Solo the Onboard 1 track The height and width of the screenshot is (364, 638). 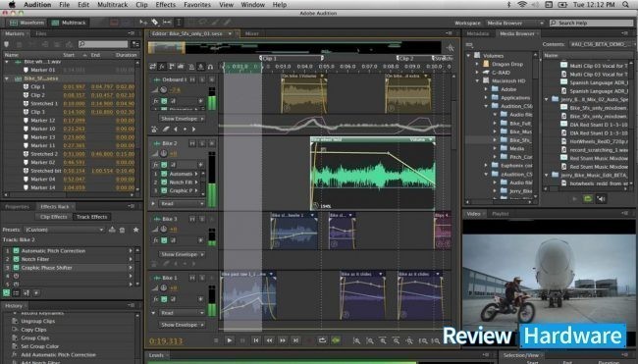click(202, 79)
